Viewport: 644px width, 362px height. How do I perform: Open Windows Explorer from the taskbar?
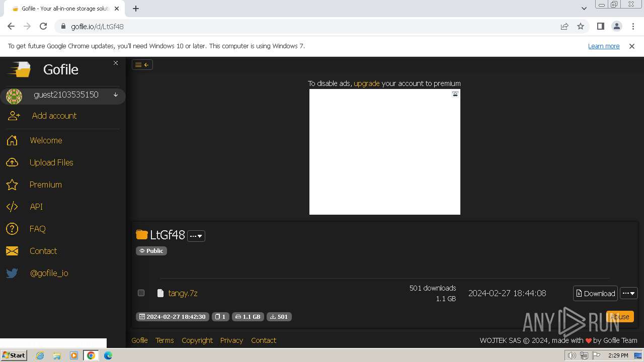click(x=57, y=355)
